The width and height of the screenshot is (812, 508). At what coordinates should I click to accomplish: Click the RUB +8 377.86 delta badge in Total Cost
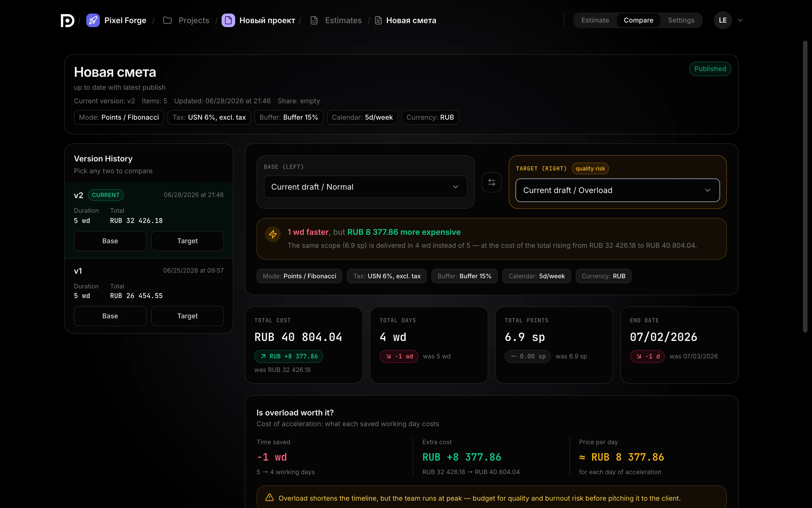tap(288, 356)
